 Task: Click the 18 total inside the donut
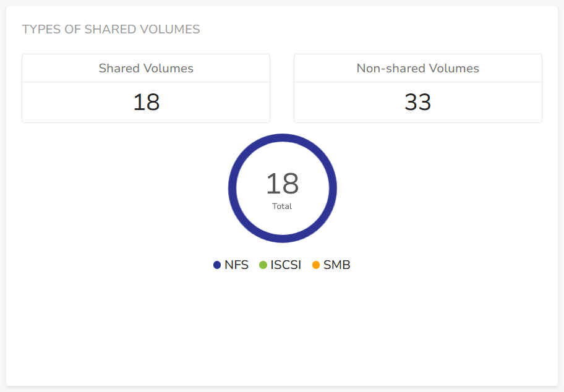[282, 184]
